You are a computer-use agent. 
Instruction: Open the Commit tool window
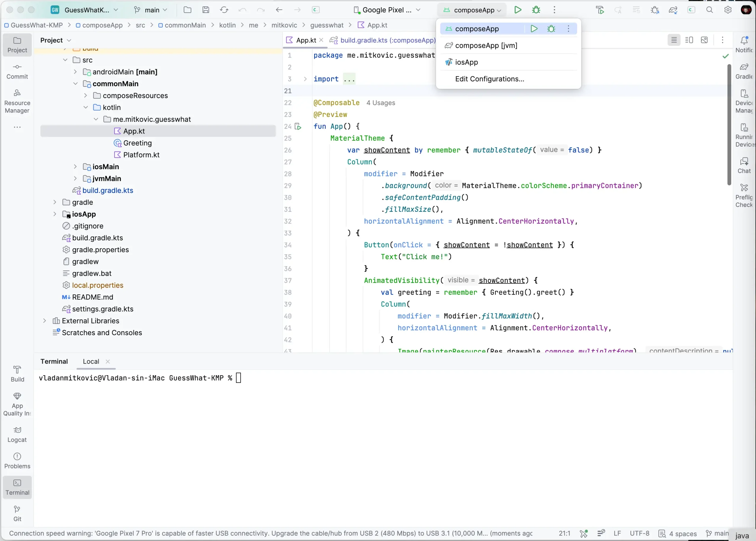pyautogui.click(x=17, y=71)
